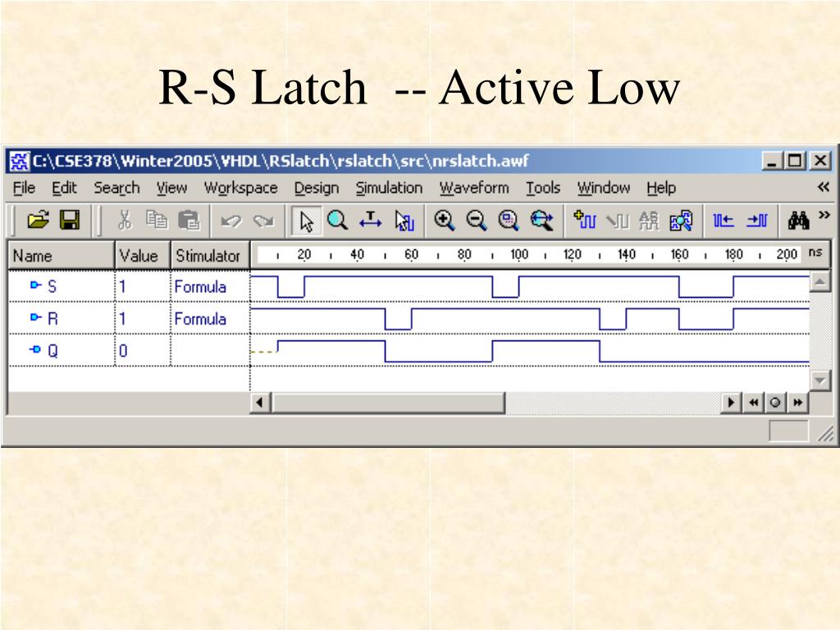This screenshot has width=840, height=630.
Task: Activate the Zoom mode magnifier tool
Action: pyautogui.click(x=337, y=220)
